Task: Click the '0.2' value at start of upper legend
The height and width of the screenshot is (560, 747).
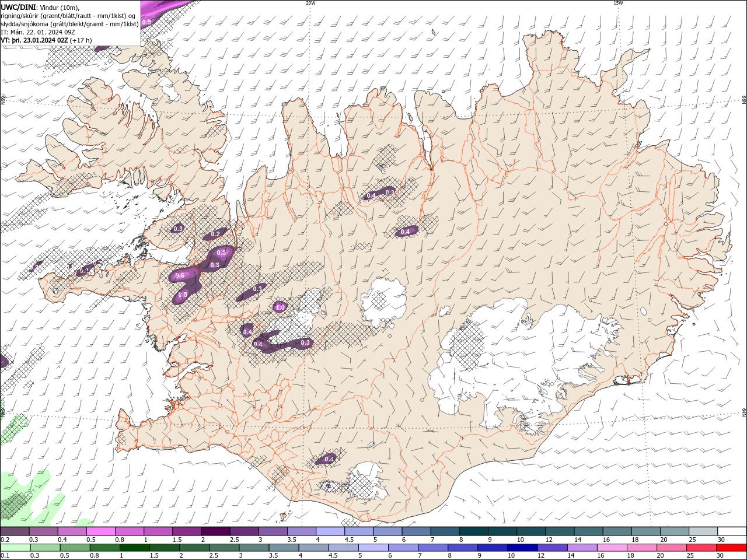Action: click(x=5, y=540)
